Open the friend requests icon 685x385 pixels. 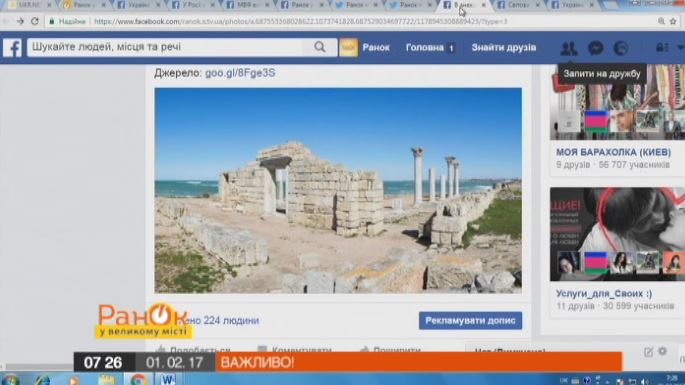point(569,48)
